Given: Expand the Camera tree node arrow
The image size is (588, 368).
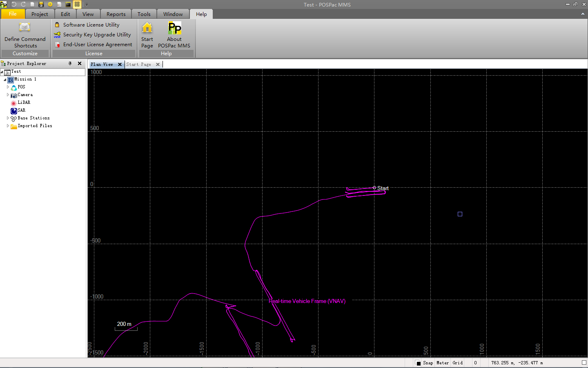Looking at the screenshot, I should 8,95.
